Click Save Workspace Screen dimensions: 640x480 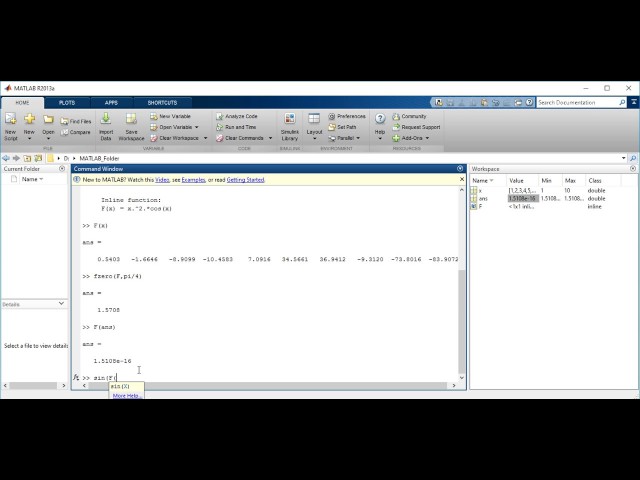(x=131, y=127)
